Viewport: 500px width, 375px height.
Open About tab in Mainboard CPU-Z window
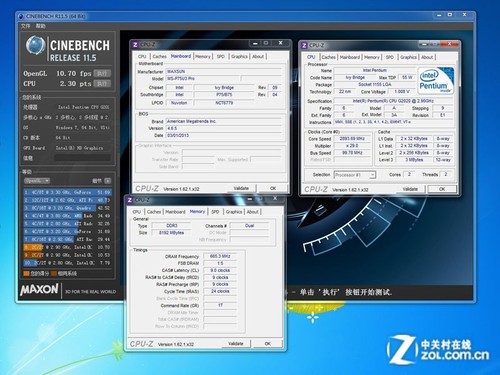tap(258, 56)
